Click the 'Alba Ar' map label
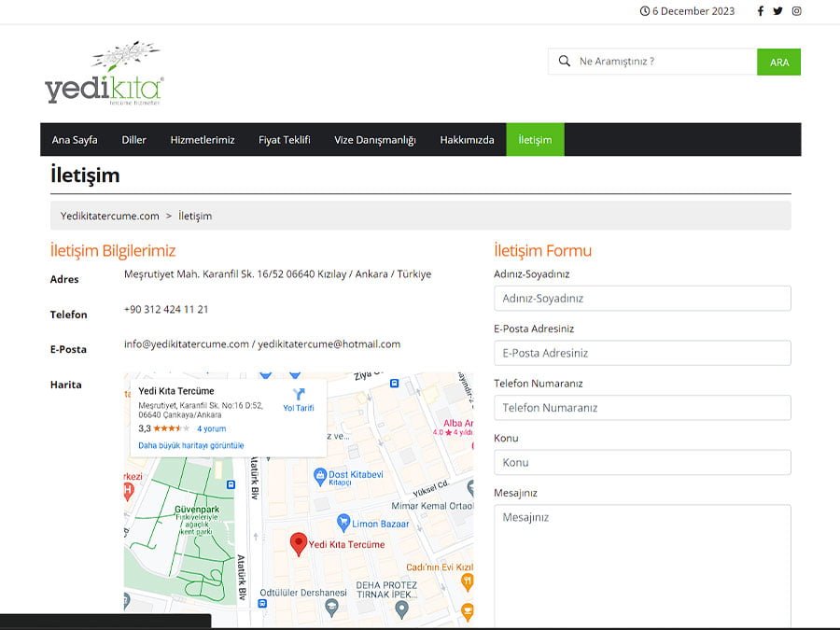The image size is (840, 630). tap(458, 423)
